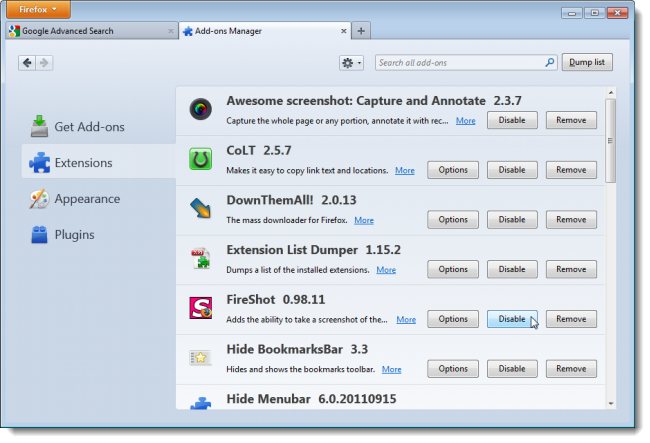Click the vertical scrollbar down arrow
The image size is (650, 443).
(x=610, y=404)
